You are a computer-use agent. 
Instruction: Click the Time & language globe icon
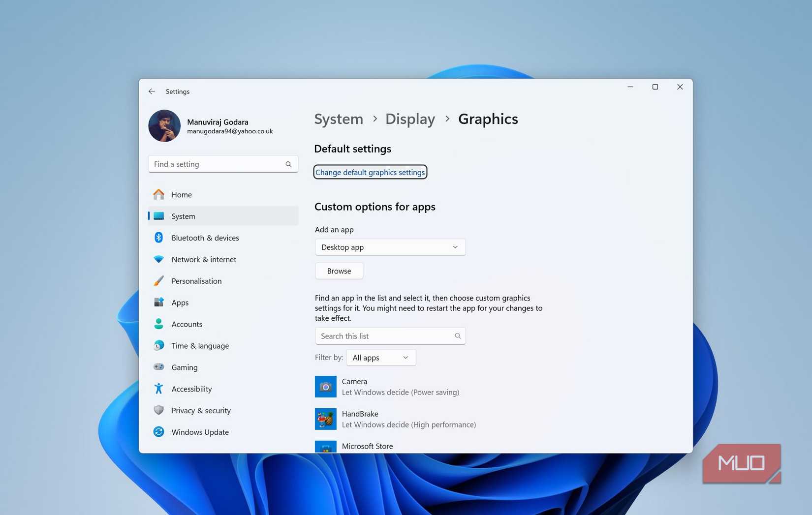click(x=158, y=345)
